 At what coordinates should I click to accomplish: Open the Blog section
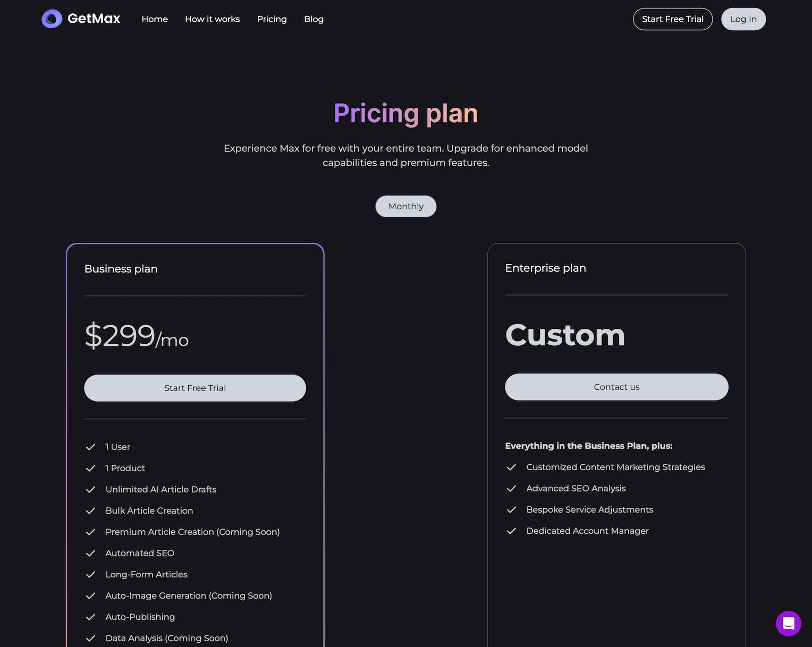click(314, 19)
